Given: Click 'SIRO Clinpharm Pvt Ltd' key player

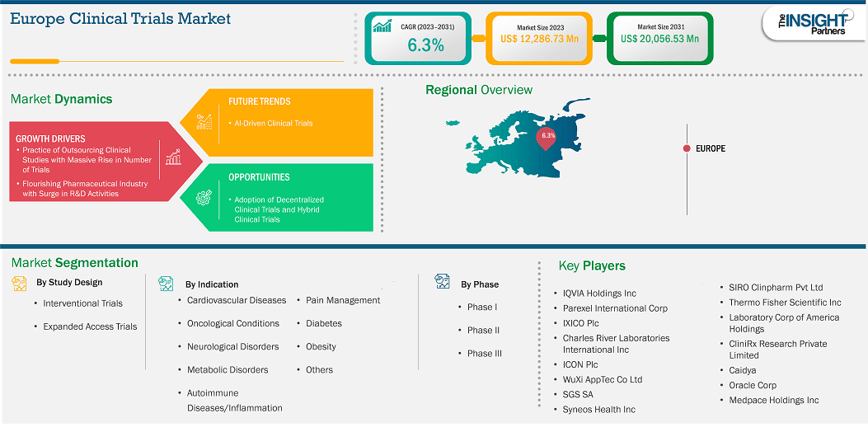Looking at the screenshot, I should click(777, 288).
